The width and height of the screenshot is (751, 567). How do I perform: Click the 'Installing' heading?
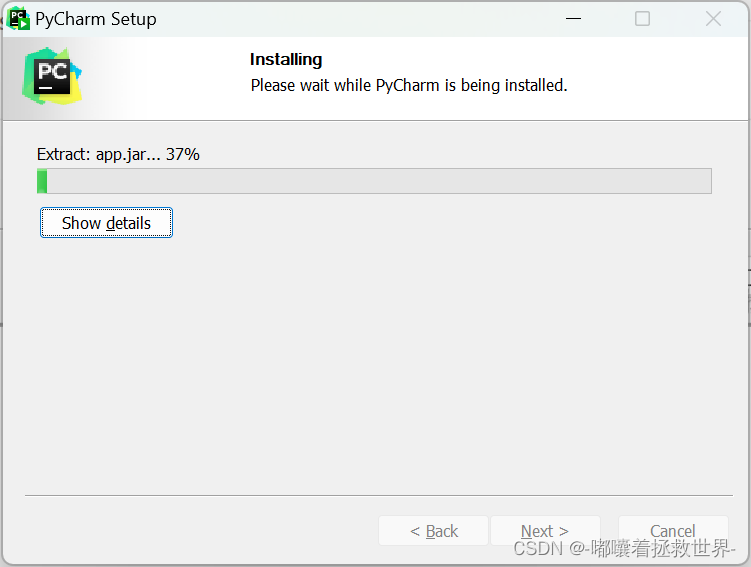coord(286,59)
